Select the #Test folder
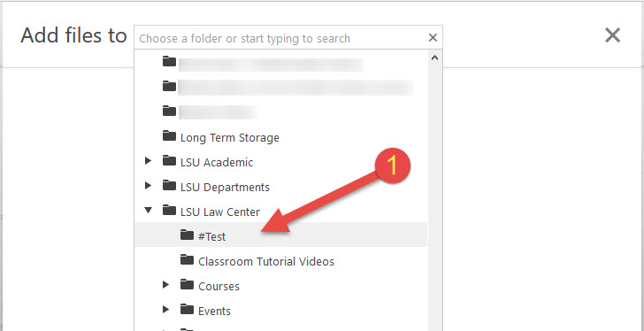Viewport: 644px width, 331px height. [x=281, y=235]
